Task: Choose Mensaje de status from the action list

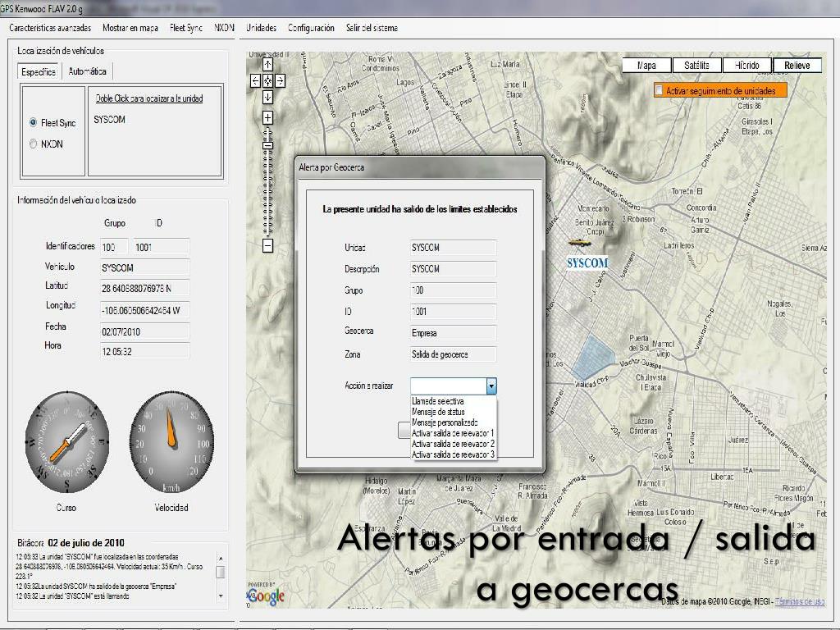Action: tap(438, 412)
